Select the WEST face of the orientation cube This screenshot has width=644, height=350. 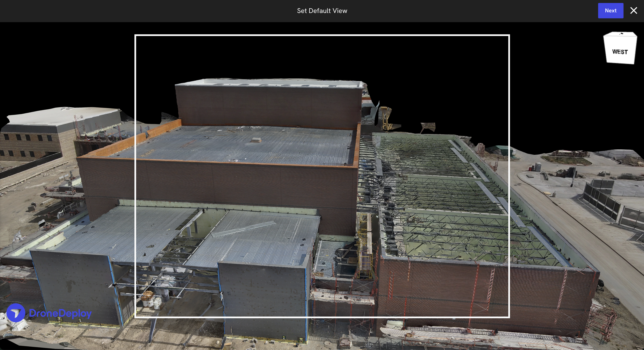620,51
